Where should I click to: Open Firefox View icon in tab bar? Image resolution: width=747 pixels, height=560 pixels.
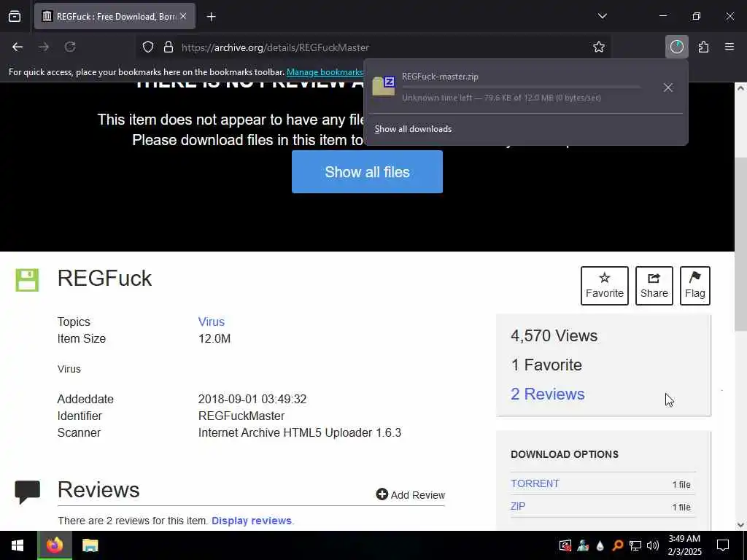15,17
